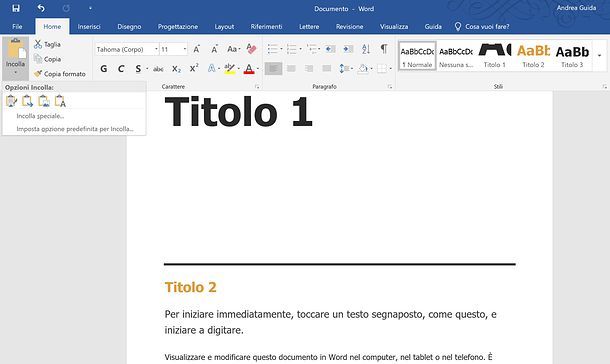Open the underline style dropdown arrow

pos(147,69)
